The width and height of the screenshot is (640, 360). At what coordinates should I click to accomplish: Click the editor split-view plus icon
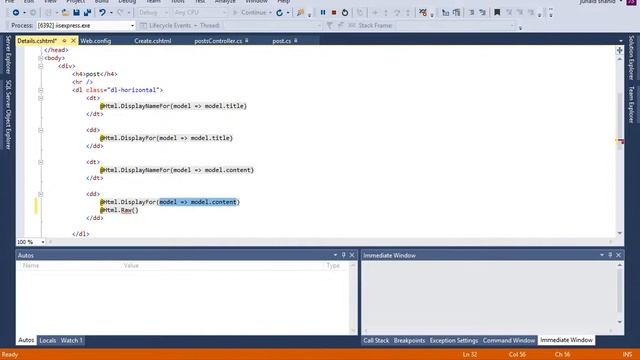pyautogui.click(x=620, y=51)
